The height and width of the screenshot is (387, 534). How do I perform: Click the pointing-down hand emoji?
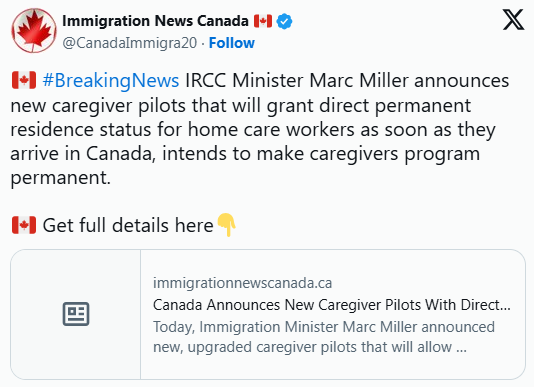[x=226, y=225]
